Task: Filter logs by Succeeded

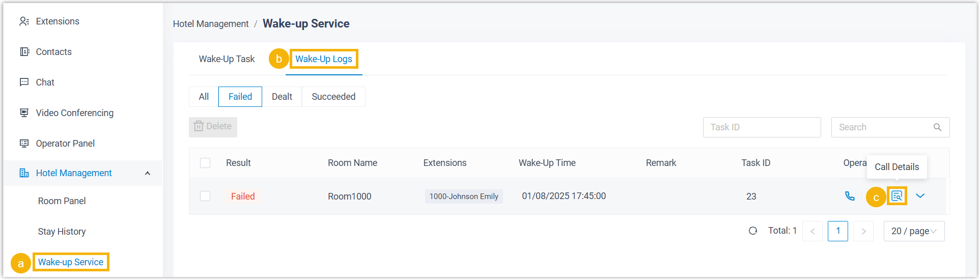Action: pos(333,97)
